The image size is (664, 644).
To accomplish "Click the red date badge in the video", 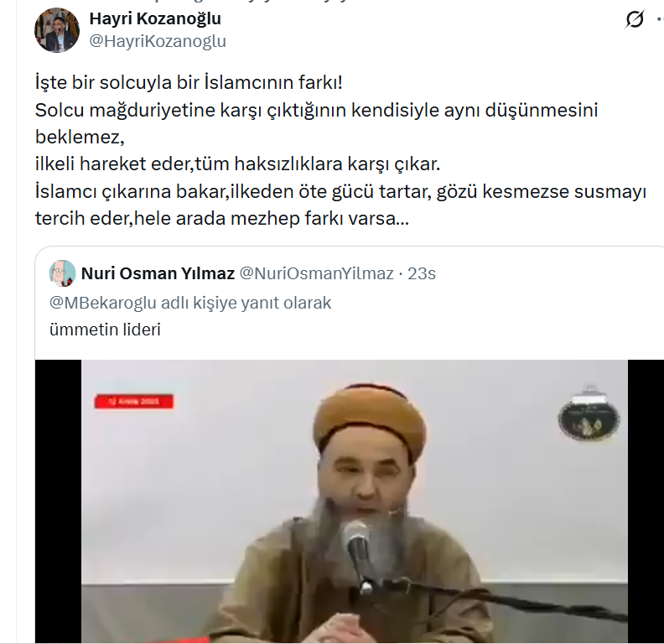I will (134, 402).
